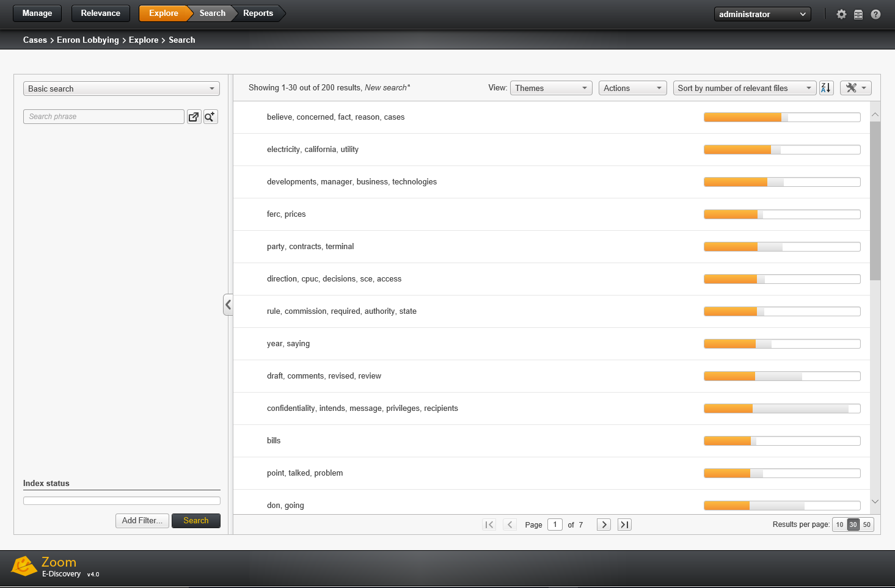Image resolution: width=895 pixels, height=588 pixels.
Task: Click the help question mark icon
Action: (x=875, y=13)
